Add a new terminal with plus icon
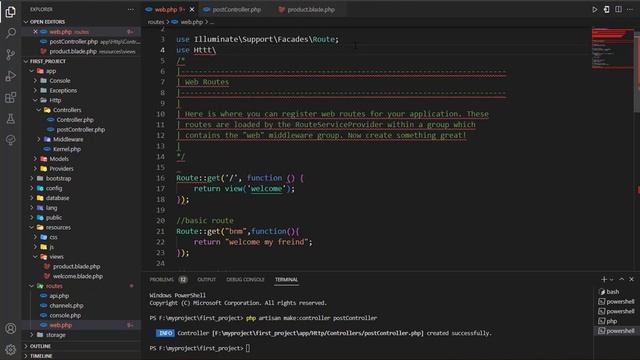Viewport: 640px width, 360px height. pyautogui.click(x=604, y=279)
